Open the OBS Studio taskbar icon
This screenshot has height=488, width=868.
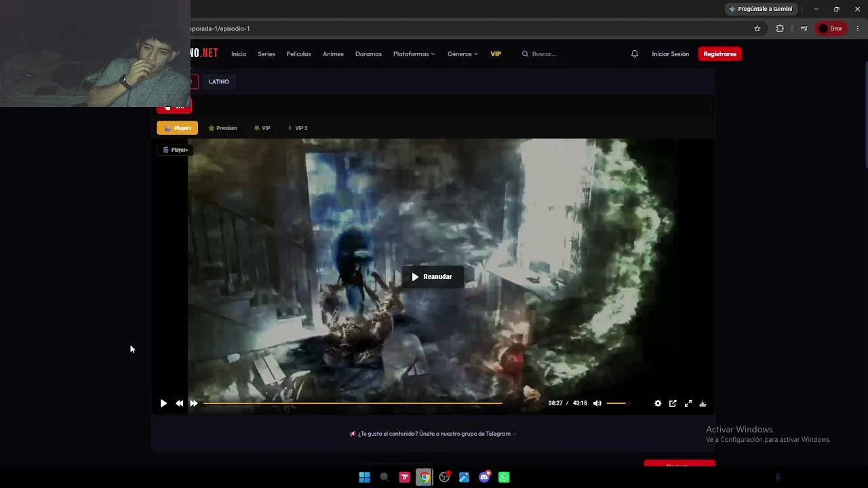444,477
